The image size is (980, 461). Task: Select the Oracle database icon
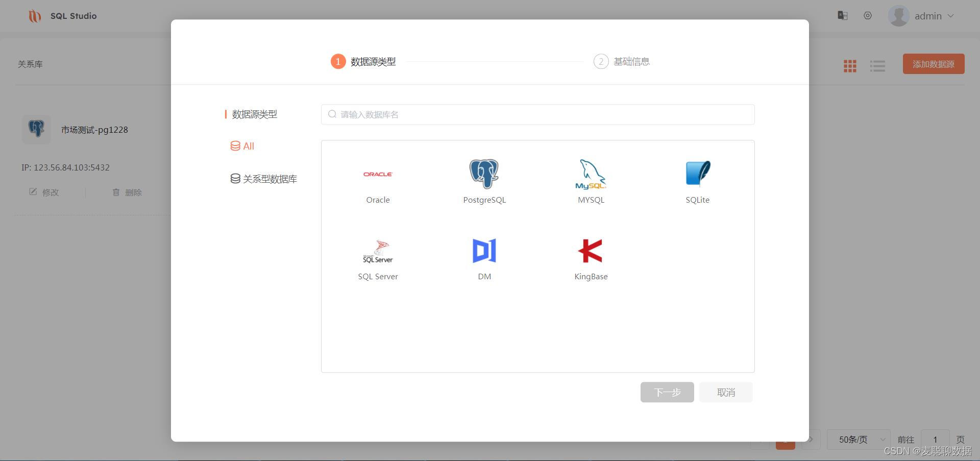[378, 174]
